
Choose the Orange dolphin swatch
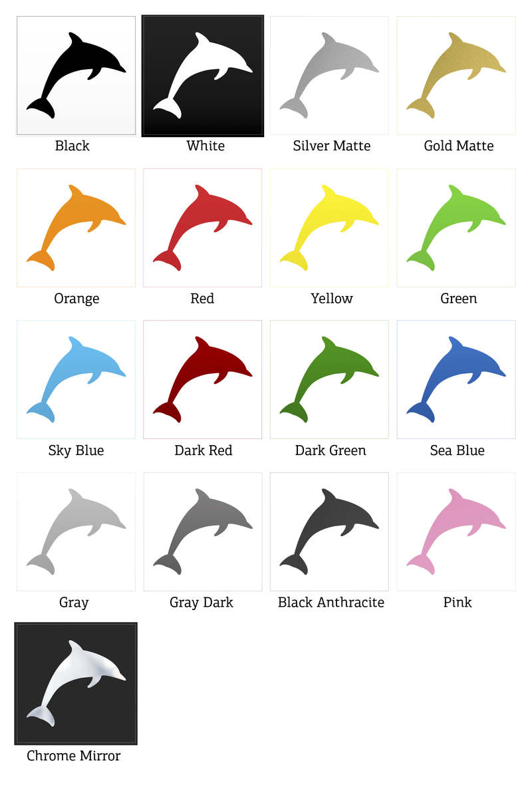coord(76,228)
